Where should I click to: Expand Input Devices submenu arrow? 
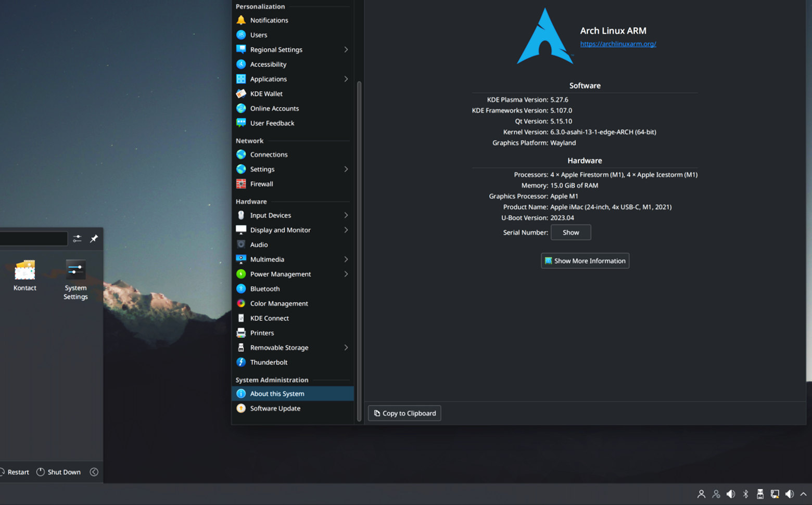tap(346, 215)
